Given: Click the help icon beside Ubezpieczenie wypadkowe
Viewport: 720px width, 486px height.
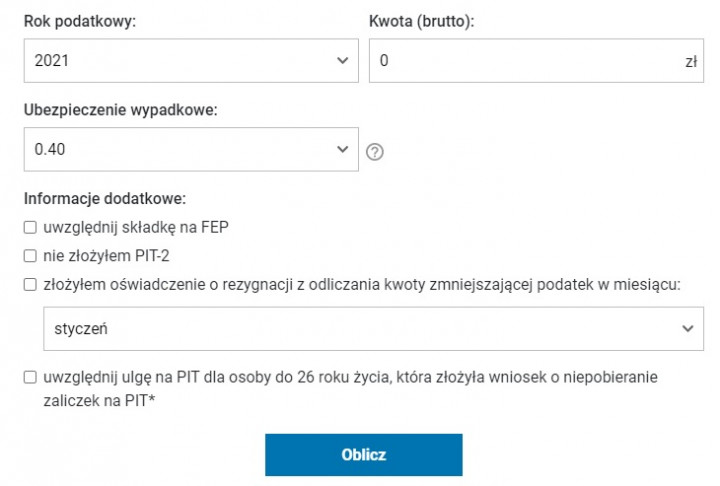Looking at the screenshot, I should 375,152.
